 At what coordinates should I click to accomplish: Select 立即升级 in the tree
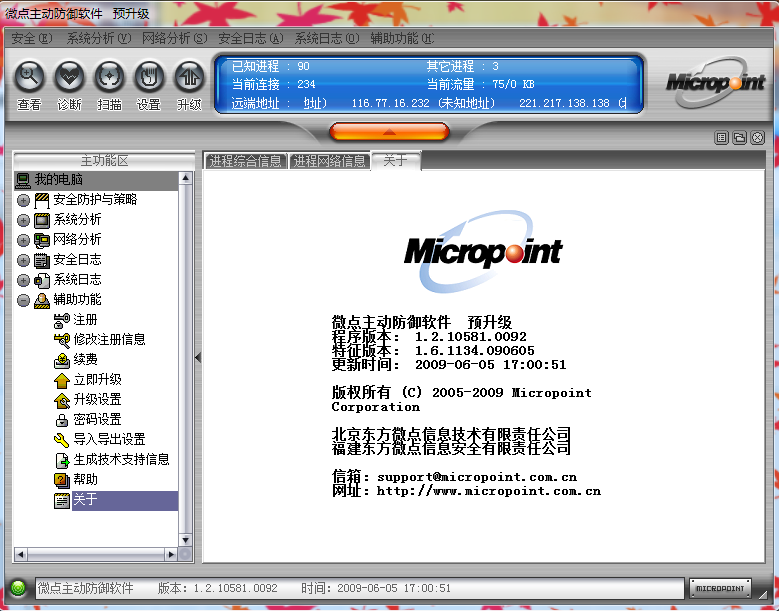pos(97,380)
